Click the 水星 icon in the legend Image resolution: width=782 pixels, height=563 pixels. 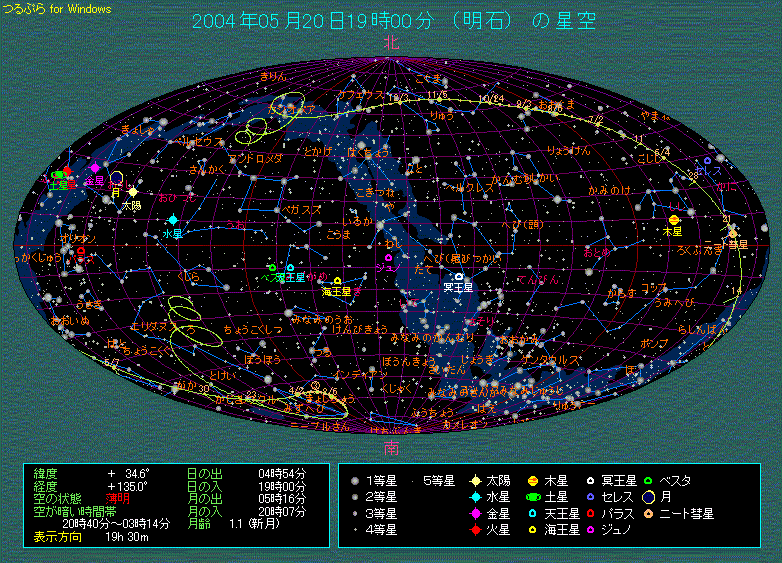pyautogui.click(x=476, y=497)
